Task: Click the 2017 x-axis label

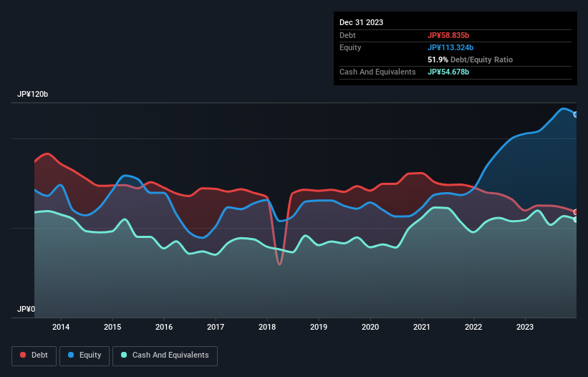Action: pos(216,327)
